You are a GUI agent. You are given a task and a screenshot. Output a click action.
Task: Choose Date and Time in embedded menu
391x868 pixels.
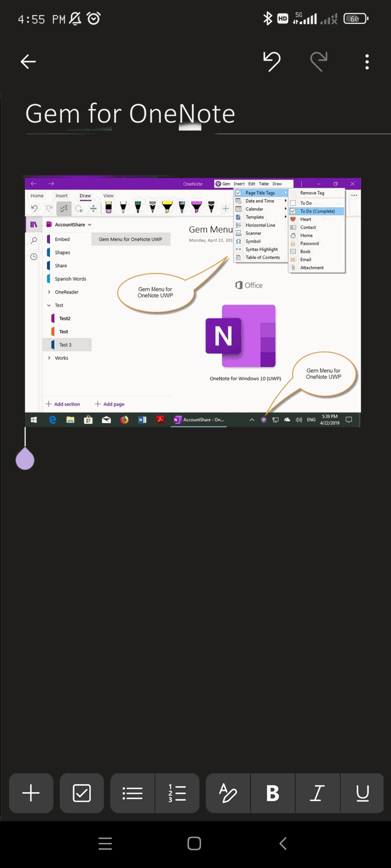tap(261, 201)
